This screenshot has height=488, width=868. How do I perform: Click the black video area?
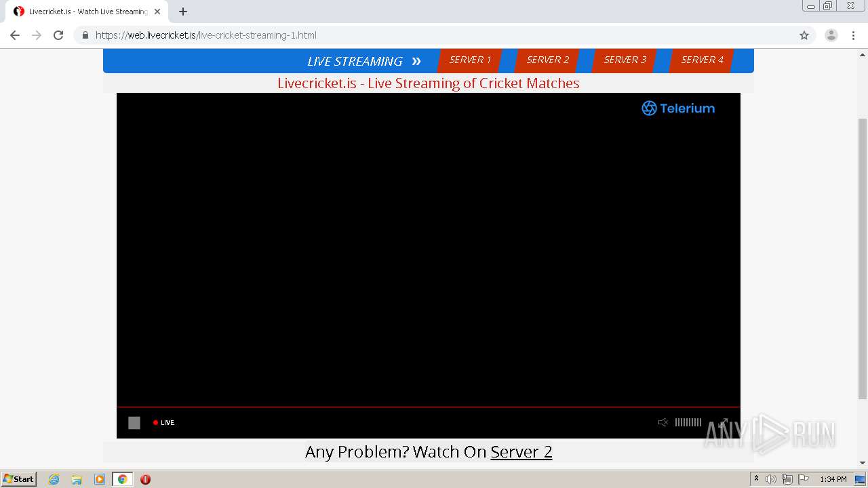pyautogui.click(x=429, y=251)
